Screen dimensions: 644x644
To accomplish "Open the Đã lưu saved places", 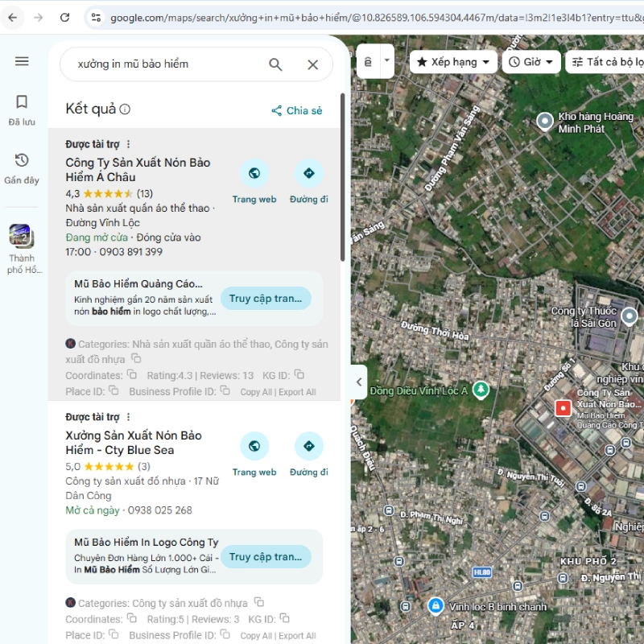I will click(x=22, y=110).
